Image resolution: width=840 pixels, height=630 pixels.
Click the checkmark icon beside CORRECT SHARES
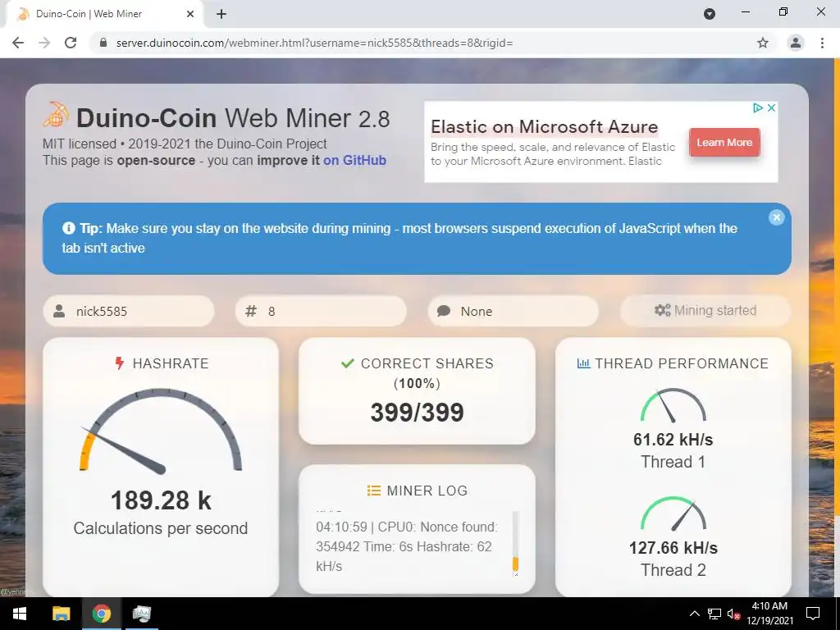click(348, 363)
